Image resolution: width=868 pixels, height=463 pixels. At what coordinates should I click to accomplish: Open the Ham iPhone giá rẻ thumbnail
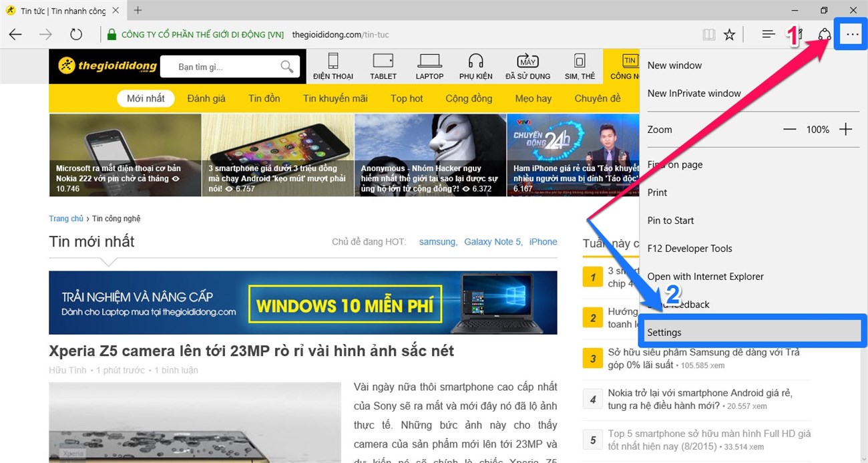tap(574, 155)
